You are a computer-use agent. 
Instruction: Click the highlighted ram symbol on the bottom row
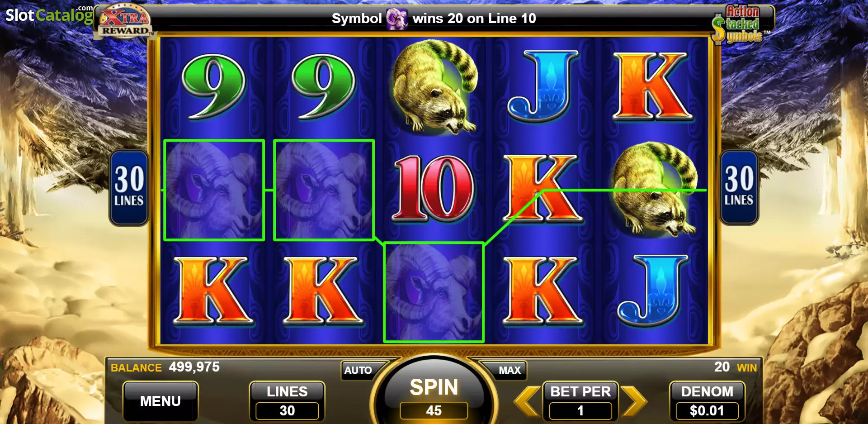tap(434, 292)
